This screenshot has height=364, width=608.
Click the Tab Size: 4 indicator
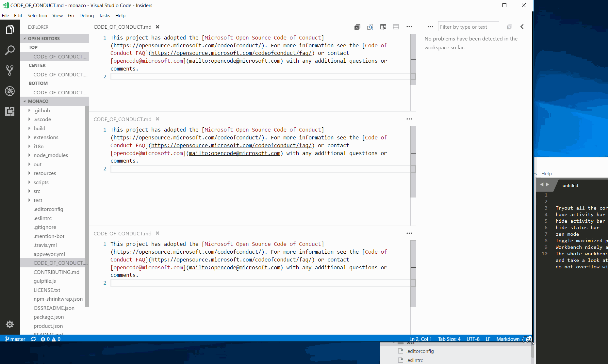pyautogui.click(x=449, y=339)
